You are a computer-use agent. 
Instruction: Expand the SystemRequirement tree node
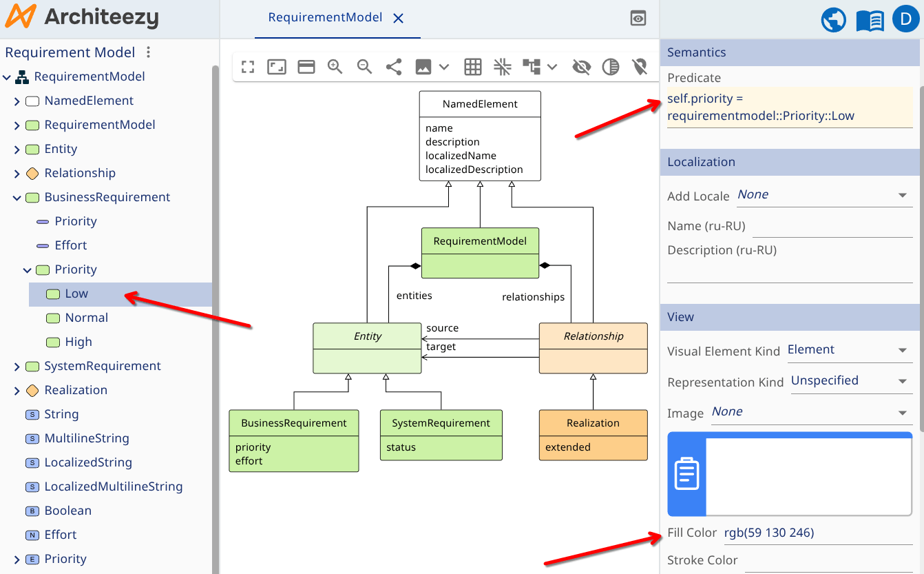coord(17,367)
